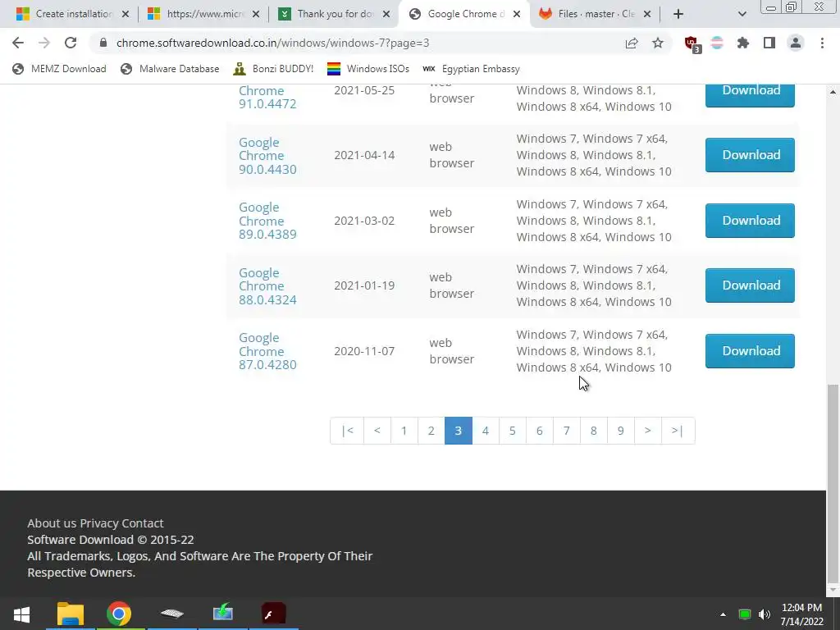Screen dimensions: 840x630
Task: Switch to the https://www.micr tab
Action: pos(203,14)
